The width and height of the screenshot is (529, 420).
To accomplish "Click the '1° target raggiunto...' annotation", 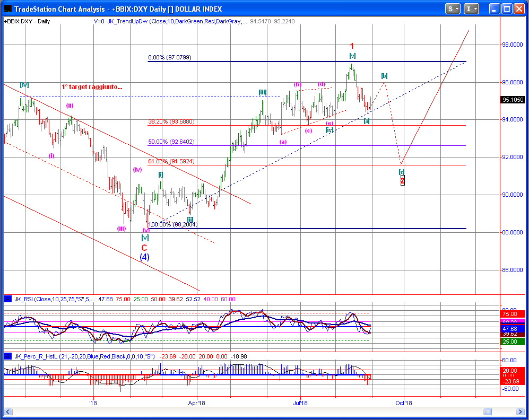I will click(x=92, y=86).
